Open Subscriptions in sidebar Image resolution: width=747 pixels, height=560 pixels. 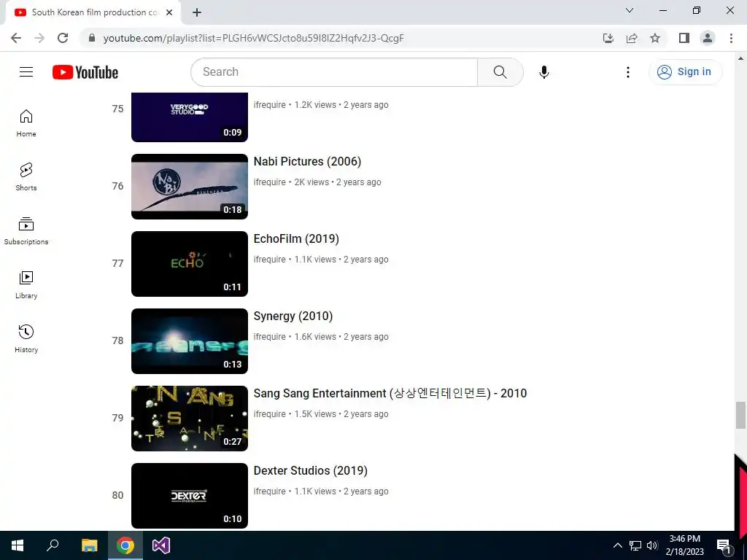pyautogui.click(x=26, y=231)
